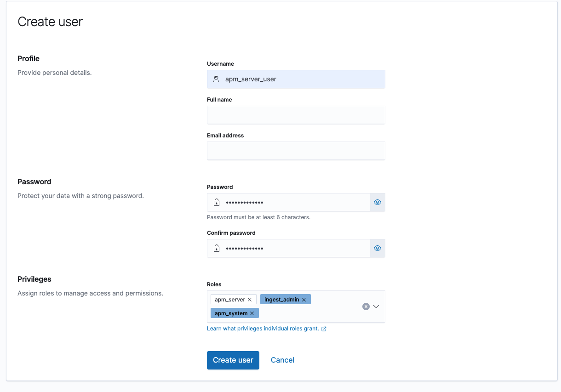Remove the apm_system role badge
This screenshot has width=561, height=392.
[x=252, y=313]
